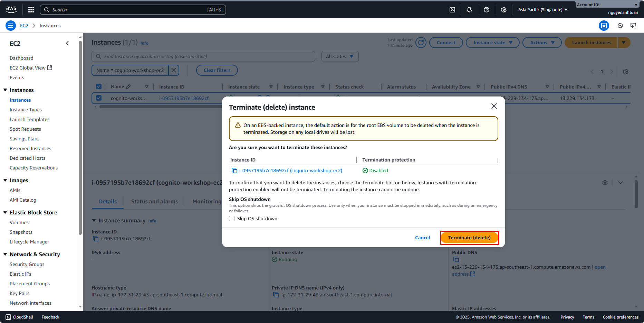Open the region selector Asia Pacific (Singapore)

(542, 10)
